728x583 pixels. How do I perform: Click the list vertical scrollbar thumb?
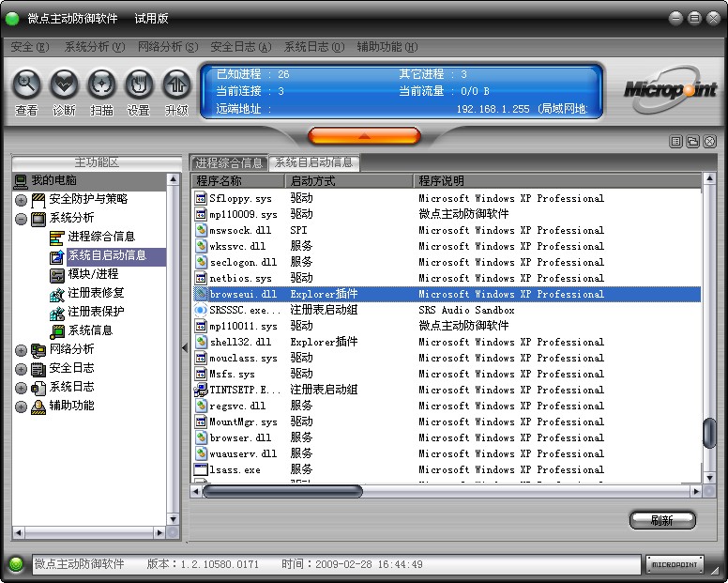pyautogui.click(x=709, y=434)
